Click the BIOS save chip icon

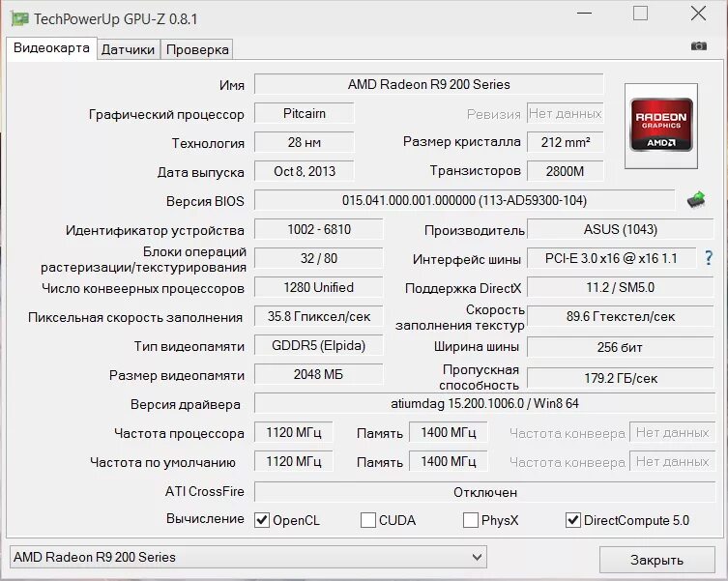click(x=696, y=200)
